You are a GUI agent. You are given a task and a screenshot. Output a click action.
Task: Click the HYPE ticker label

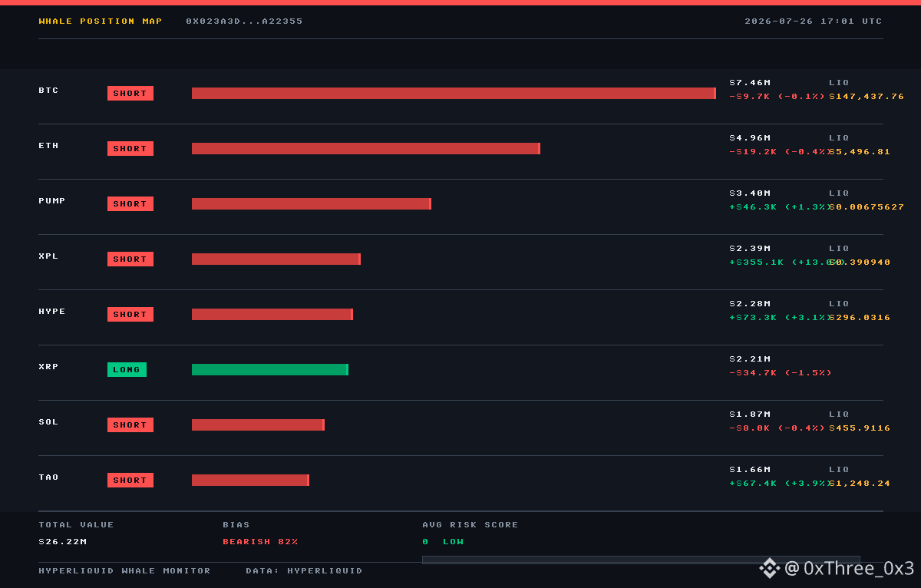point(52,312)
